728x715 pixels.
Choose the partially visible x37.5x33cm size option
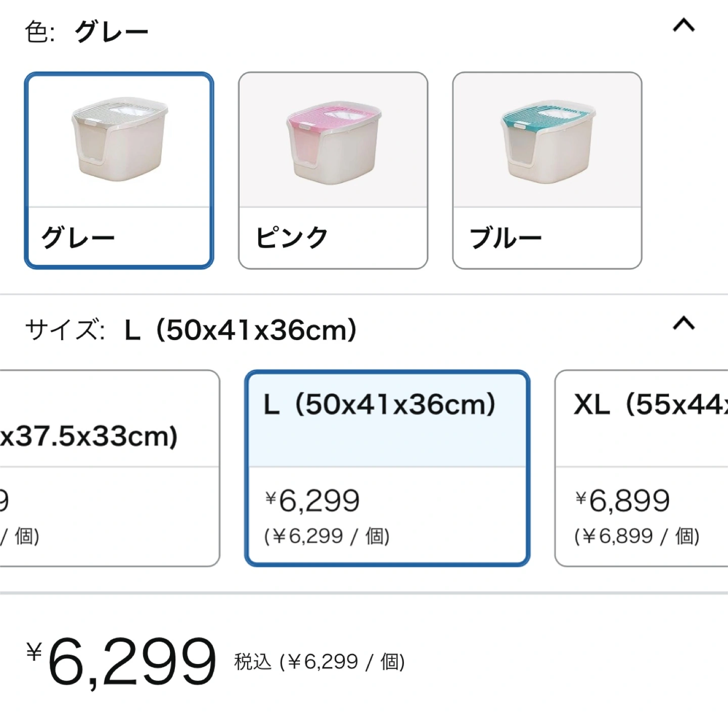(110, 468)
